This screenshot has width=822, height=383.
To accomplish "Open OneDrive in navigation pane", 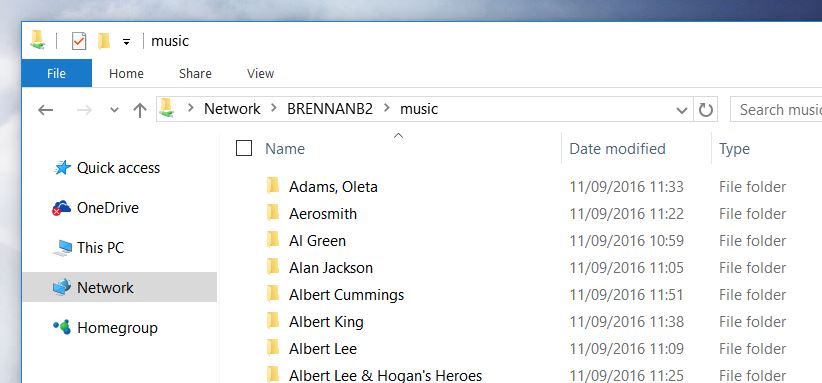I will 108,207.
